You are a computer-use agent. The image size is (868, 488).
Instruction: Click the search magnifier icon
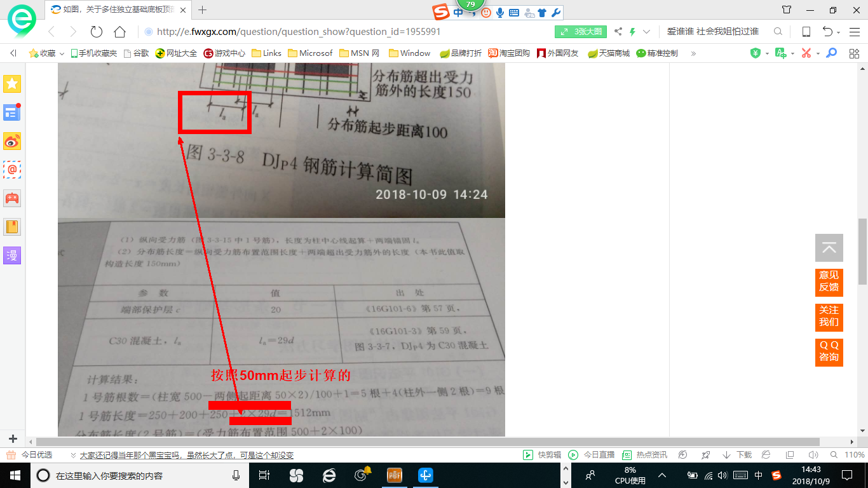coord(778,32)
